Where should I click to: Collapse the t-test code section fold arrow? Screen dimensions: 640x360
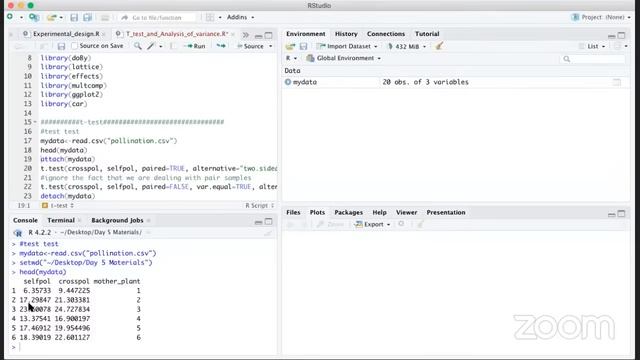[35, 122]
